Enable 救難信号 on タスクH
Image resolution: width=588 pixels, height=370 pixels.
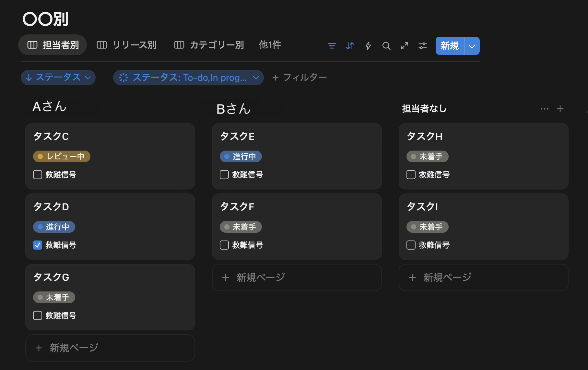411,175
